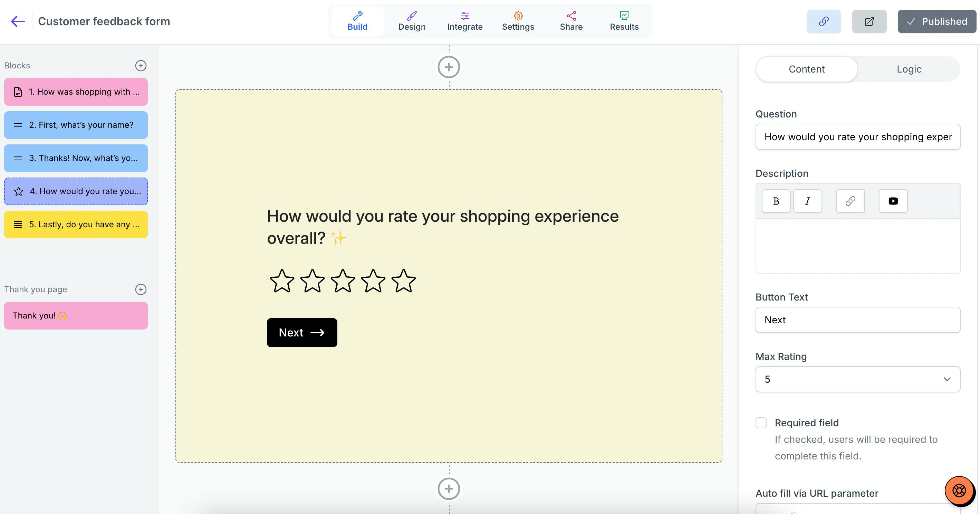This screenshot has width=980, height=514.
Task: Add a new block in Blocks sidebar
Action: [141, 65]
